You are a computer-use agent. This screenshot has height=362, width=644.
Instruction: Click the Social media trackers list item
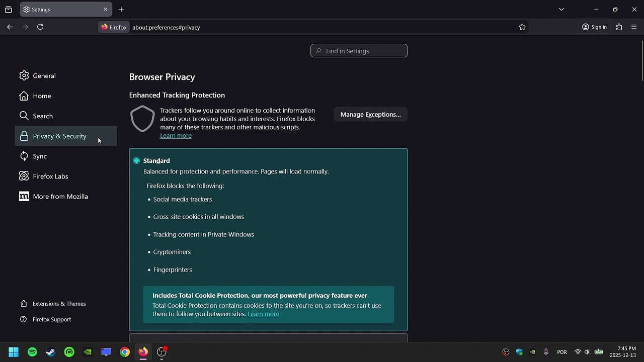tap(183, 200)
